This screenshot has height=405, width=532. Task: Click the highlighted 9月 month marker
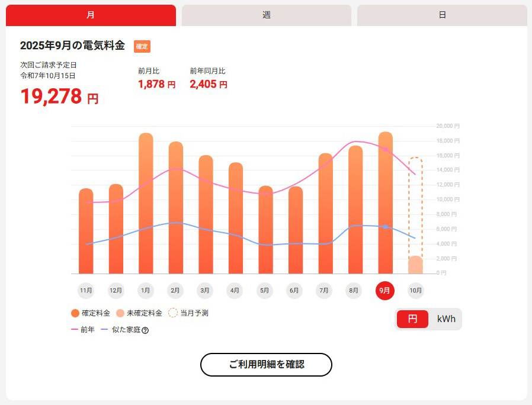[384, 291]
